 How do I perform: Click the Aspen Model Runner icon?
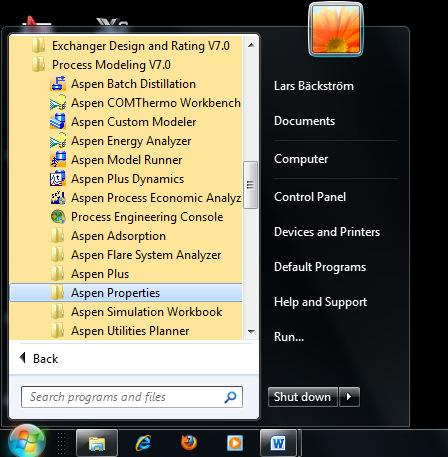(x=58, y=160)
